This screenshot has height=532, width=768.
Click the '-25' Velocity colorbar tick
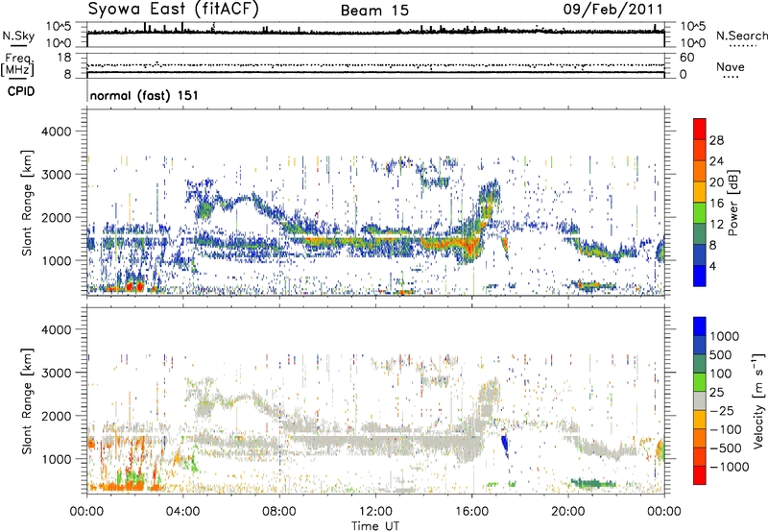coord(722,411)
